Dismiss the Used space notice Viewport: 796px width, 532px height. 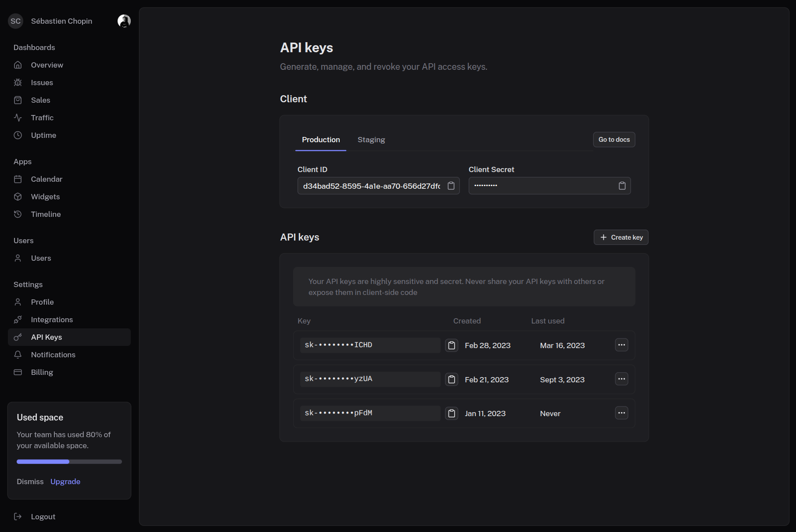pos(30,482)
